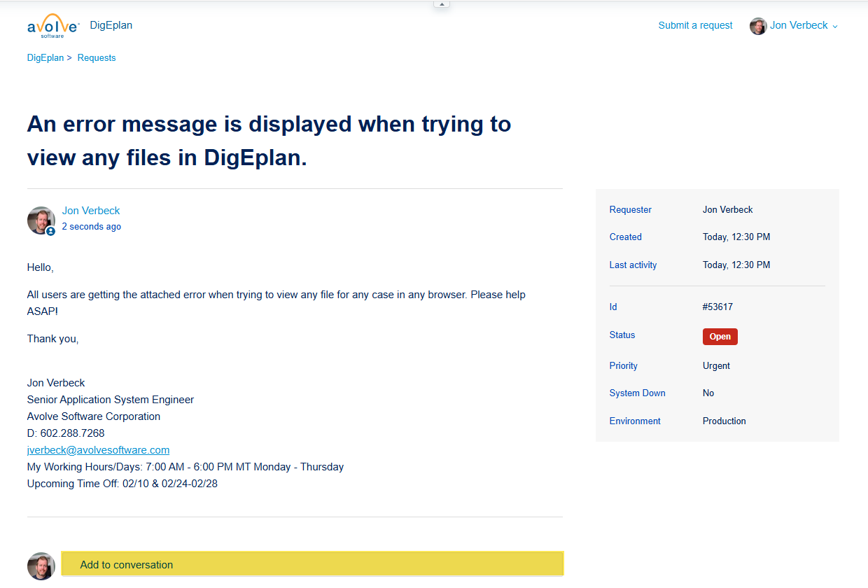Click the Requester label in the sidebar

pyautogui.click(x=631, y=210)
